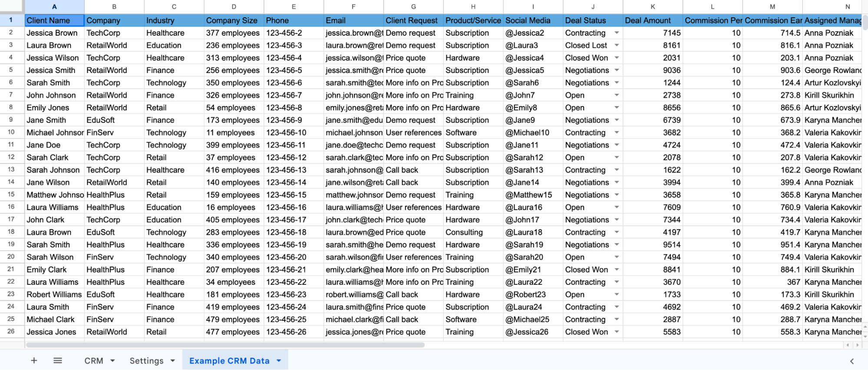Click the vertical scrollbar thumb
Screen dimensions: 868x370
[x=865, y=22]
